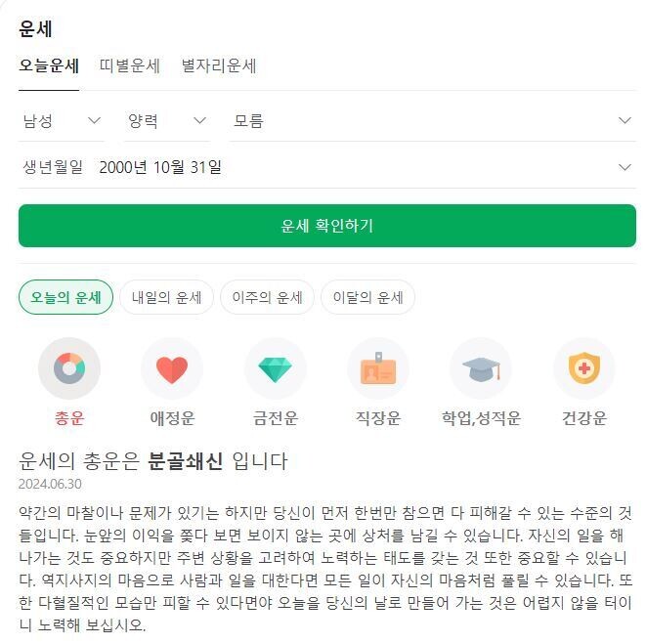Expand the 남성 gender dropdown
The image size is (646, 644).
tap(62, 121)
